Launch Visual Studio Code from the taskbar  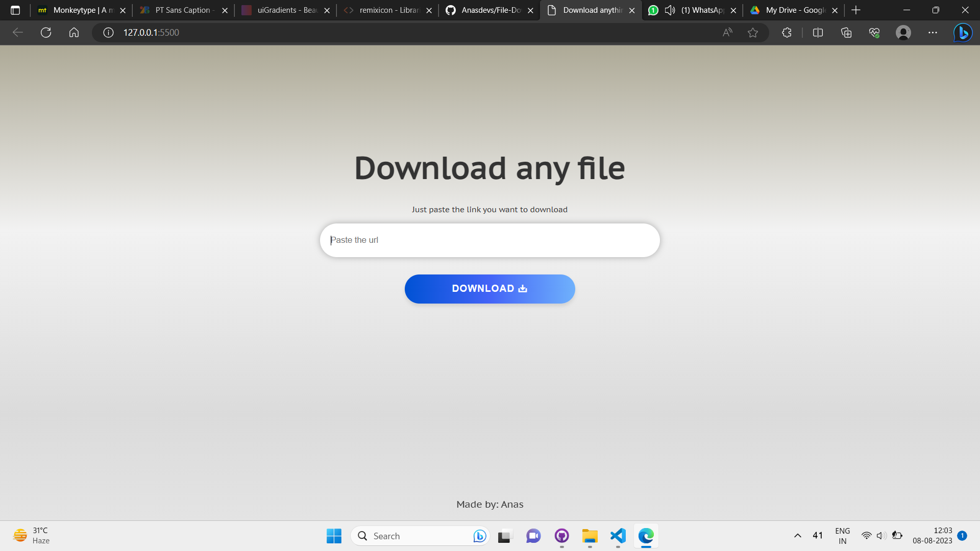tap(618, 536)
